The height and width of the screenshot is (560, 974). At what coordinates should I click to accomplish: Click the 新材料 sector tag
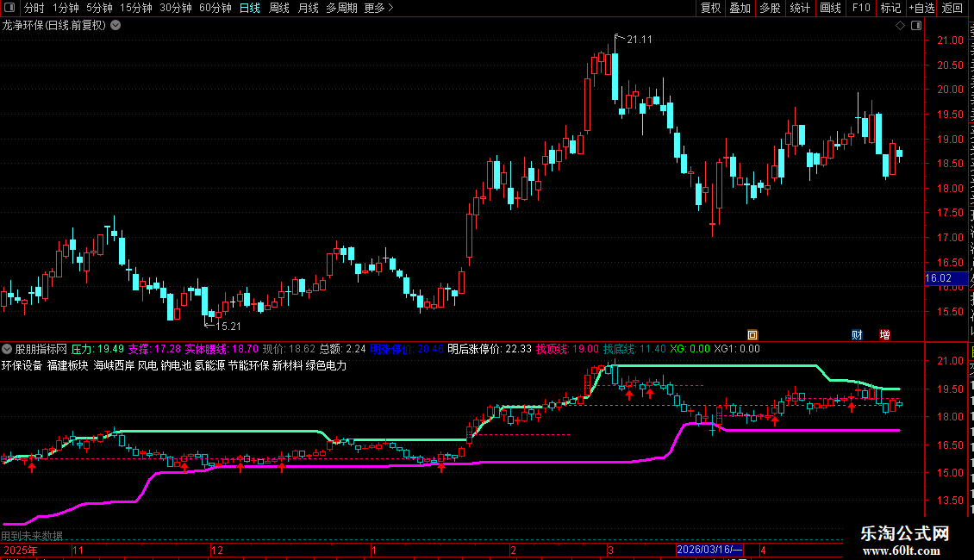click(x=288, y=365)
